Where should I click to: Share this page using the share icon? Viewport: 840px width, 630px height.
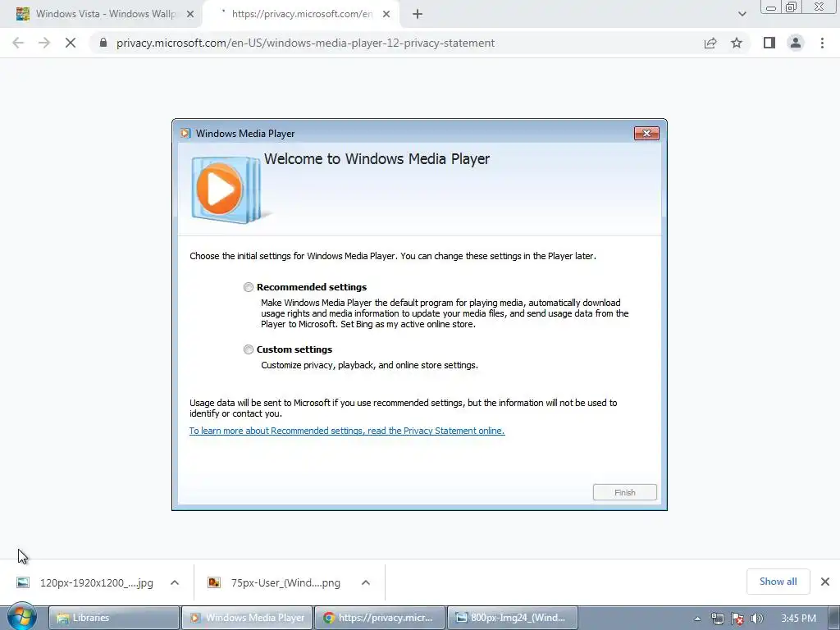tap(710, 43)
